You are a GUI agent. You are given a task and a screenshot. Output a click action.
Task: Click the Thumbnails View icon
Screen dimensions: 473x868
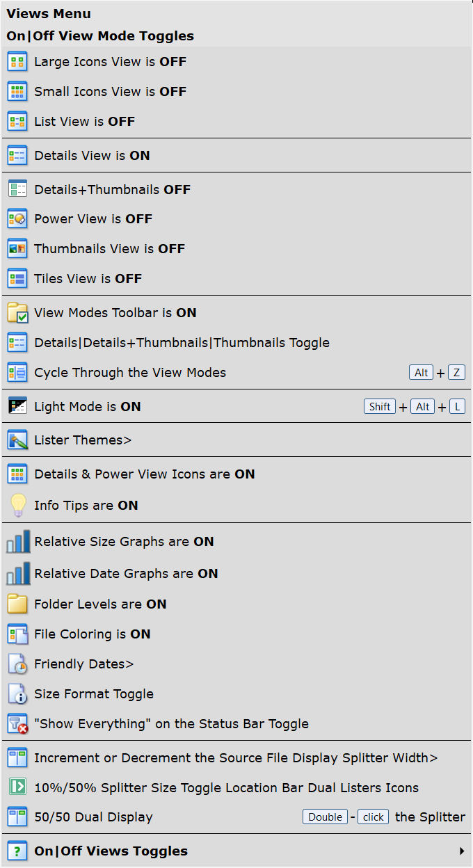pyautogui.click(x=17, y=248)
